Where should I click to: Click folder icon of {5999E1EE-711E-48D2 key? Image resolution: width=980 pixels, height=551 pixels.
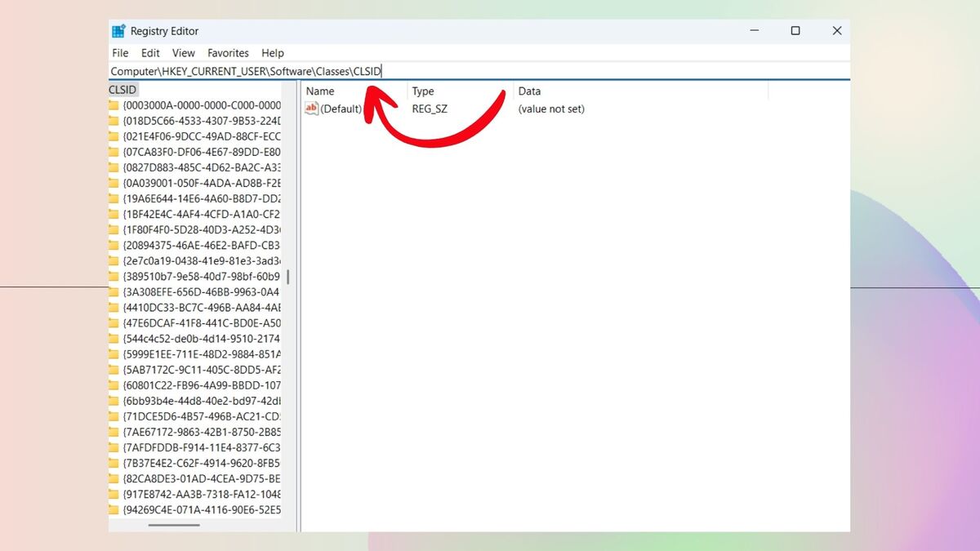click(114, 353)
